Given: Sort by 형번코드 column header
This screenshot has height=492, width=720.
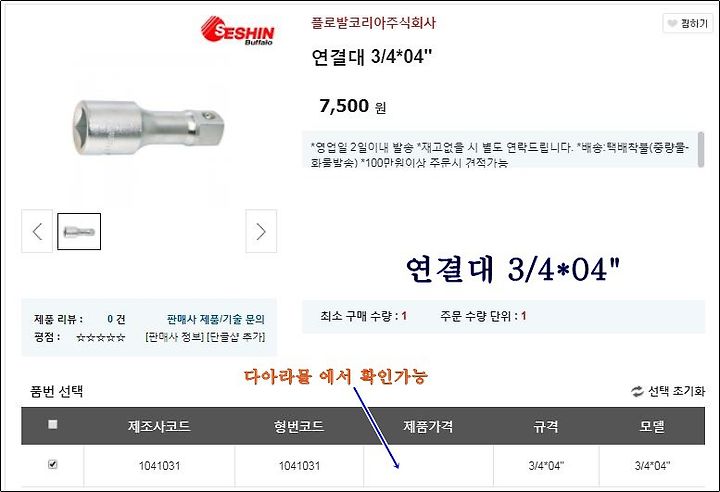Looking at the screenshot, I should [299, 426].
